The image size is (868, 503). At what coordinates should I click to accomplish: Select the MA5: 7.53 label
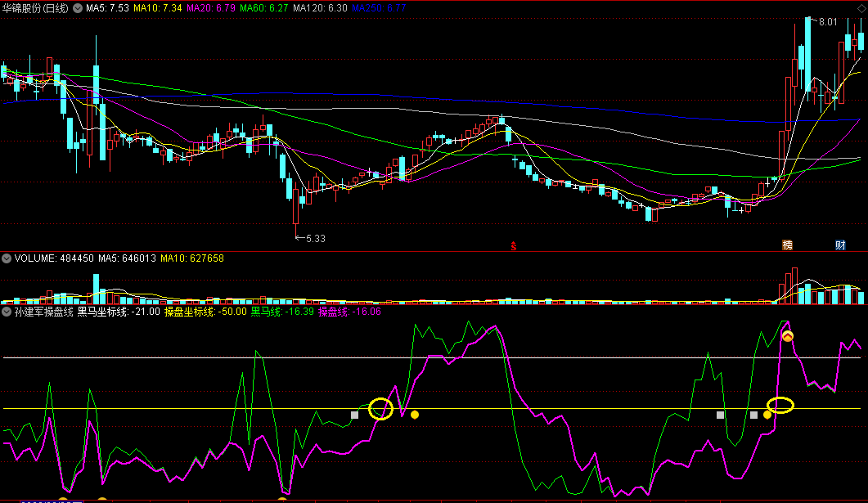[107, 8]
